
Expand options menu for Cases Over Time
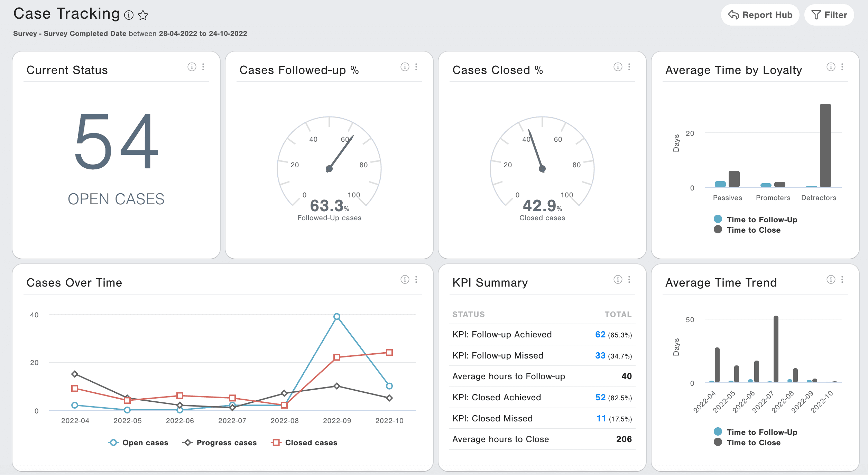coord(416,279)
